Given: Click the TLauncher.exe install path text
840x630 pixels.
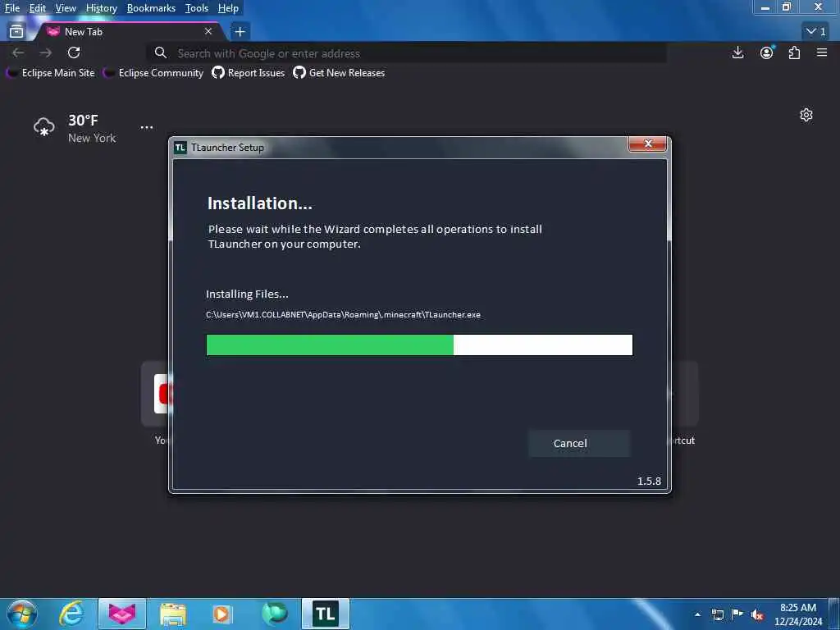Looking at the screenshot, I should coord(343,314).
